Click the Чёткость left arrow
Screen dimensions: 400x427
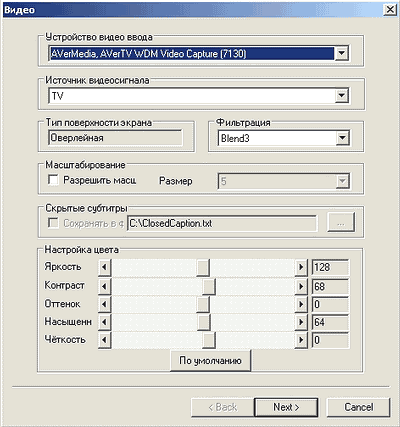(x=104, y=340)
